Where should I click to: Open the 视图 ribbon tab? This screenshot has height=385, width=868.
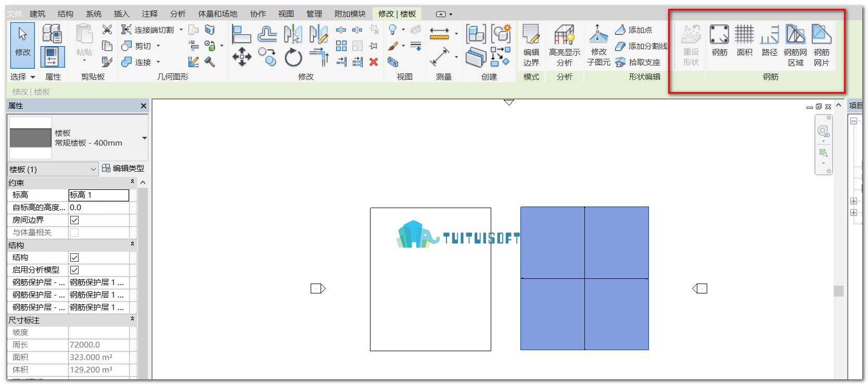(x=286, y=14)
